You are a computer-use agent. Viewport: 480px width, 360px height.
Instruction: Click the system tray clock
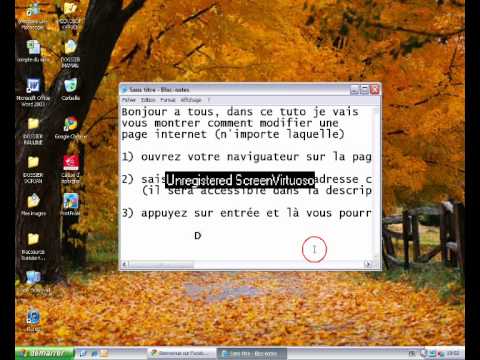[453, 353]
